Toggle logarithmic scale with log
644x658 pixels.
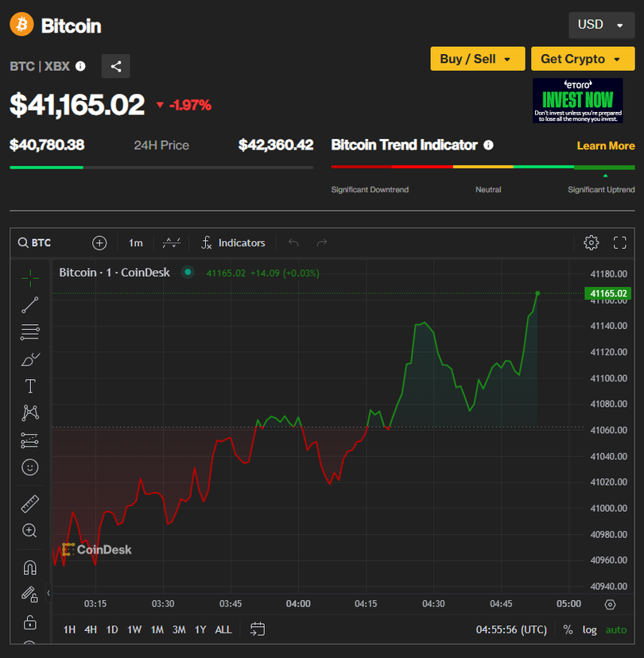[589, 629]
